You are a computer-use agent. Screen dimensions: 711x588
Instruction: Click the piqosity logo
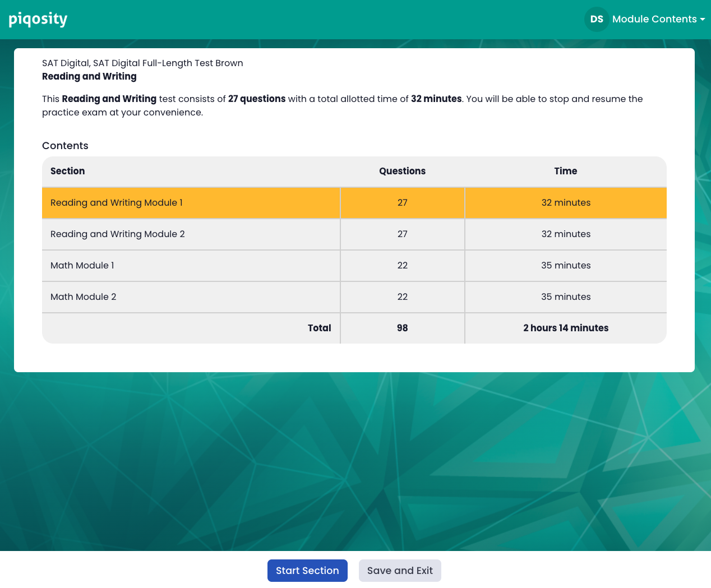[38, 20]
